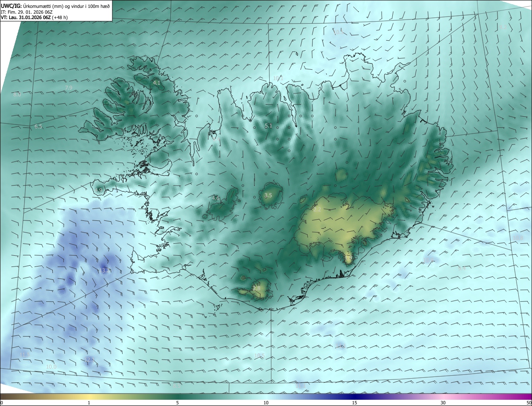Click the 10.1 value off the north coast
This screenshot has height=406, width=532.
click(278, 78)
